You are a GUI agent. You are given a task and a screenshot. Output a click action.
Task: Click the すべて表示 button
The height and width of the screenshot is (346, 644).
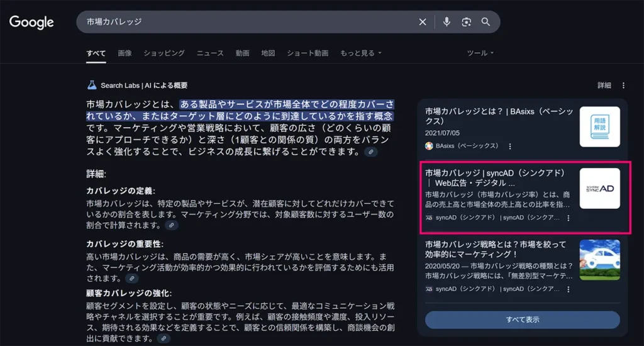pos(523,320)
